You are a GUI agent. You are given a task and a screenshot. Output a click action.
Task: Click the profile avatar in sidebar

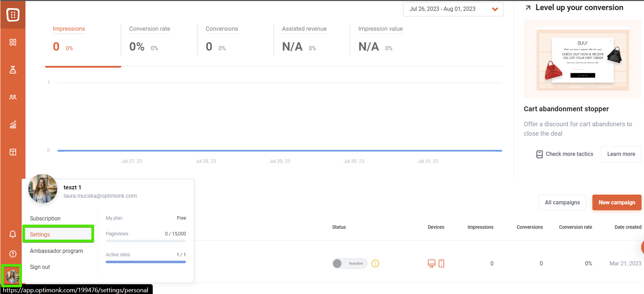click(x=13, y=276)
